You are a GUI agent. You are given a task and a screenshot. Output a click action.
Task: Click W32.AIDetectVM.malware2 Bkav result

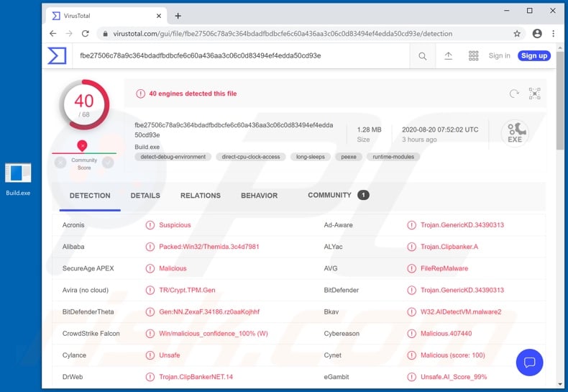click(x=461, y=312)
